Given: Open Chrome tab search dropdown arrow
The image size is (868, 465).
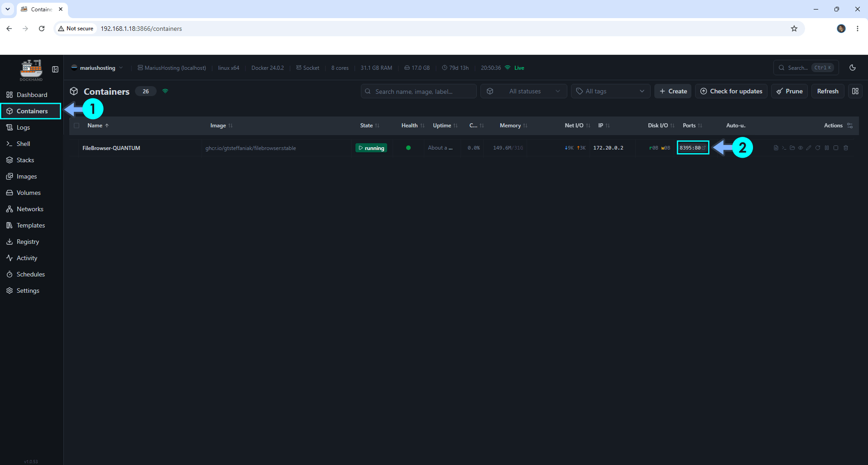Looking at the screenshot, I should [x=8, y=9].
